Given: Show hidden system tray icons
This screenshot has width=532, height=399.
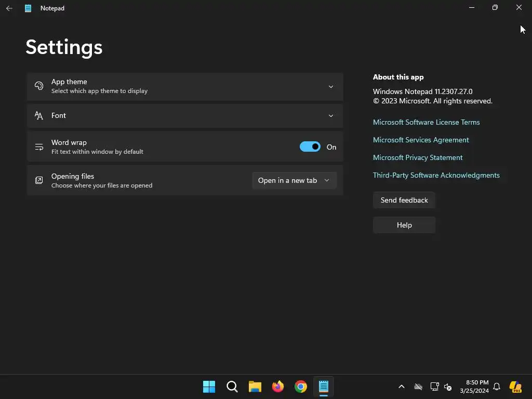Looking at the screenshot, I should (x=402, y=387).
